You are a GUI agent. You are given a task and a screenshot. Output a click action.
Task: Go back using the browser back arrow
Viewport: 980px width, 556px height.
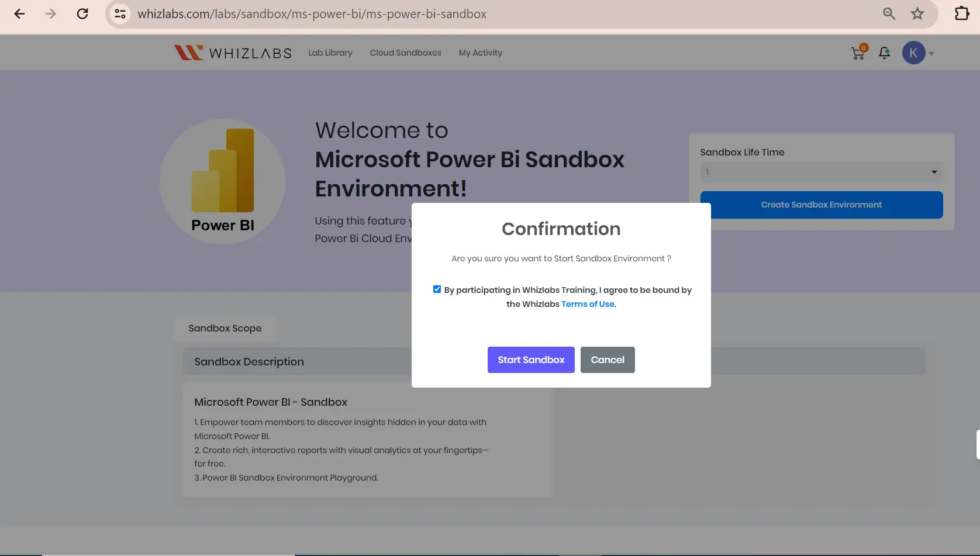tap(19, 14)
